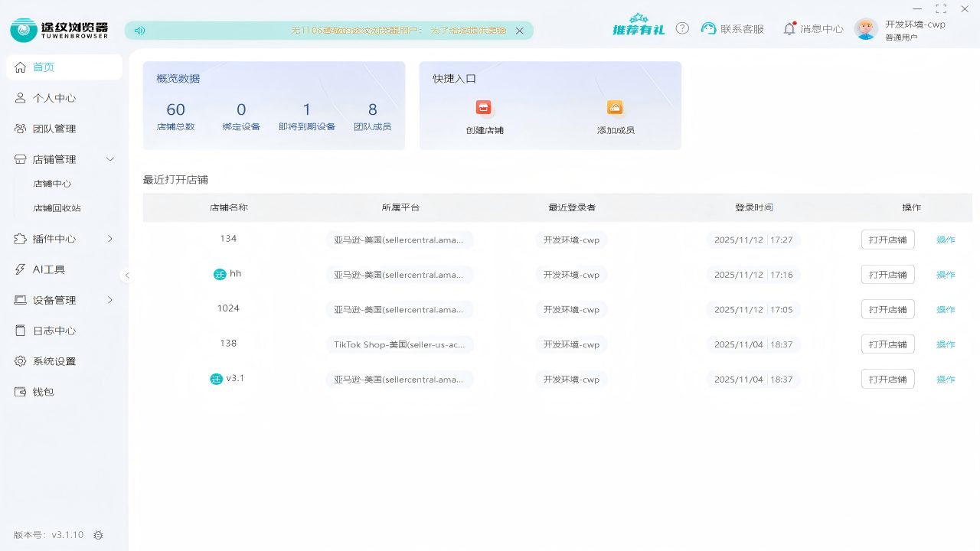The height and width of the screenshot is (551, 980).
Task: Expand the 设备管理 submenu
Action: click(109, 300)
